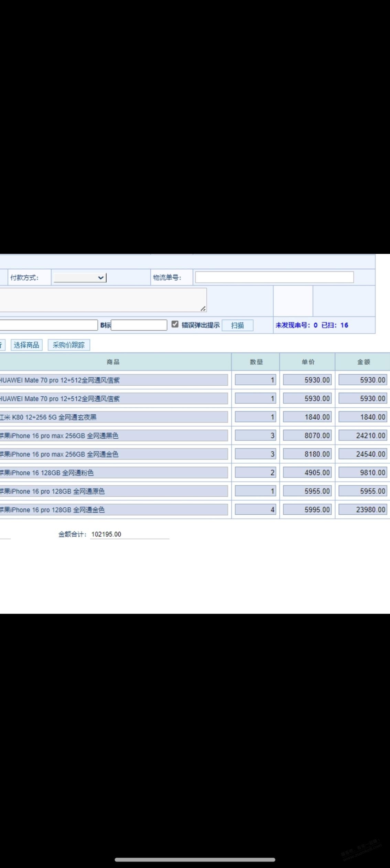Click amount field 24210.00
Screen dimensions: 390x868
363,436
